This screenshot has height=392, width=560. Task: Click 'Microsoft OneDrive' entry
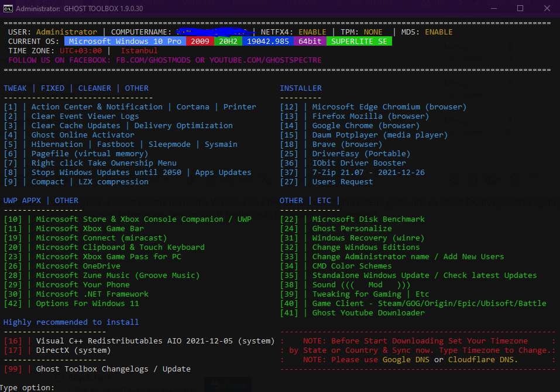[78, 266]
